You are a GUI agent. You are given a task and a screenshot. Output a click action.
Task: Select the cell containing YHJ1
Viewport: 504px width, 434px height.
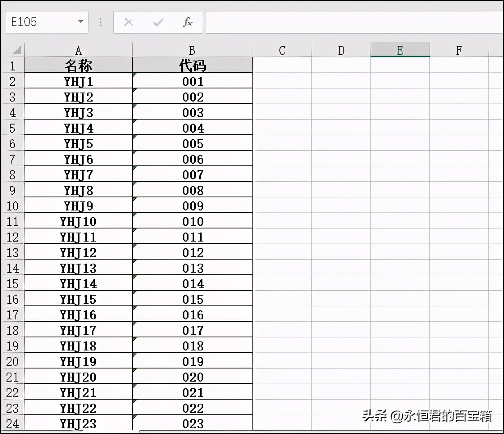(78, 81)
